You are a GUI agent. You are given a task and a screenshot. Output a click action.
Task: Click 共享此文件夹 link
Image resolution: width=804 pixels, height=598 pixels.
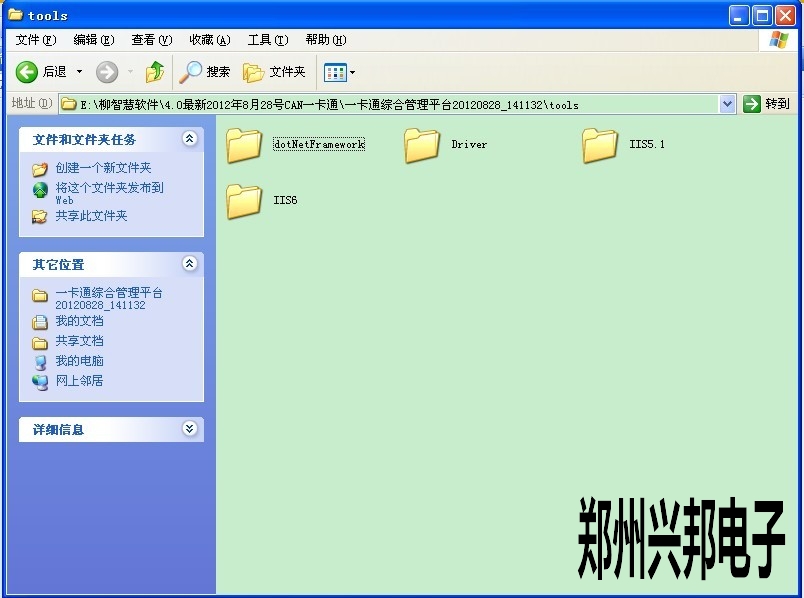(x=91, y=216)
